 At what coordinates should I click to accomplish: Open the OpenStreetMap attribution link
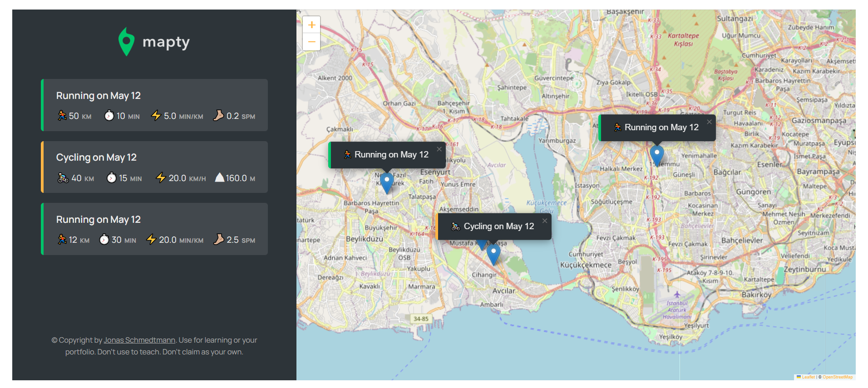point(837,377)
